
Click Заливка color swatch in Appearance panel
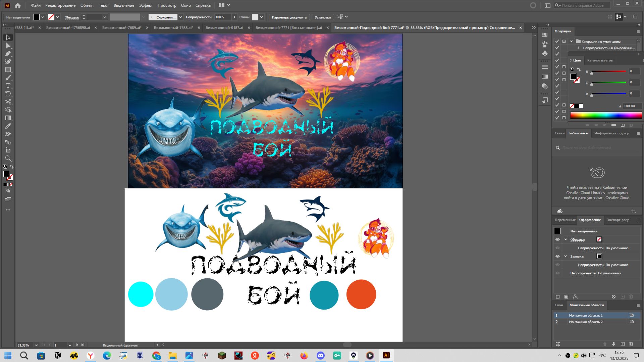(x=599, y=257)
